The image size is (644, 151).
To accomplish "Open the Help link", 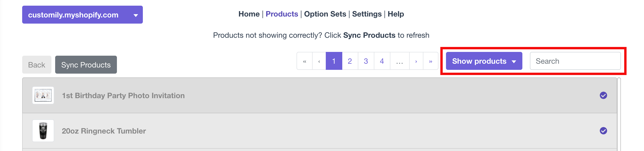I will (396, 14).
